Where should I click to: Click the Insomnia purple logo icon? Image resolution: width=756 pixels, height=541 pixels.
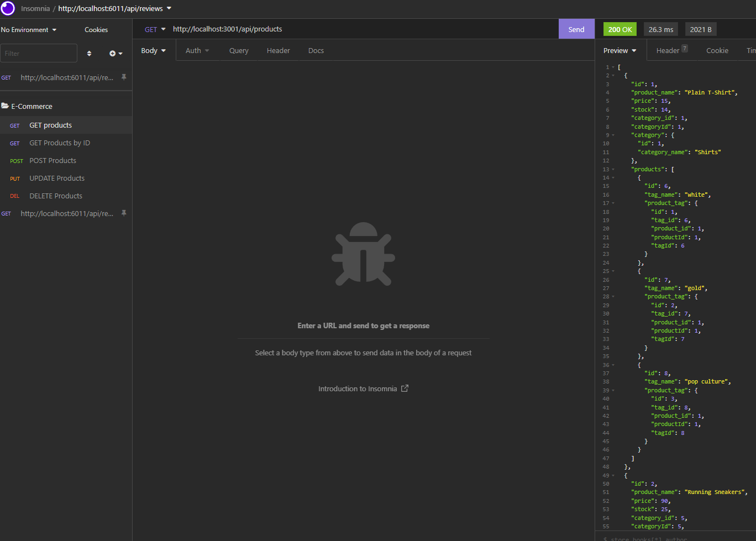[8, 8]
